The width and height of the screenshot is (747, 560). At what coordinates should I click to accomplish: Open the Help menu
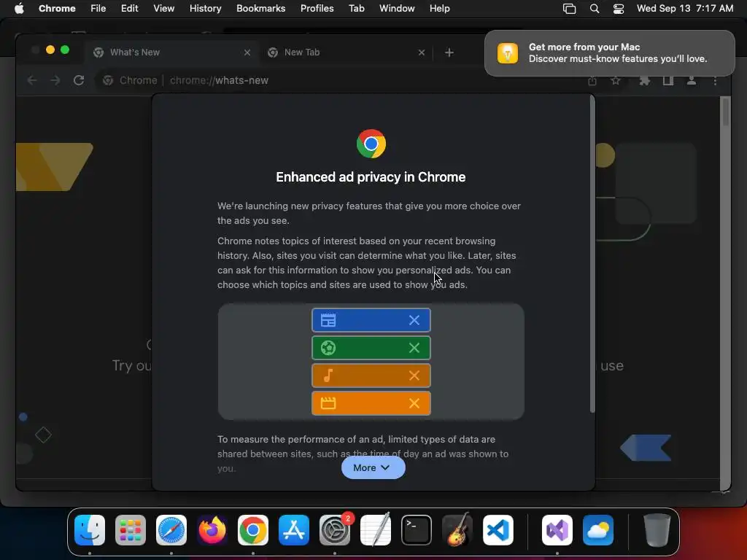click(439, 9)
